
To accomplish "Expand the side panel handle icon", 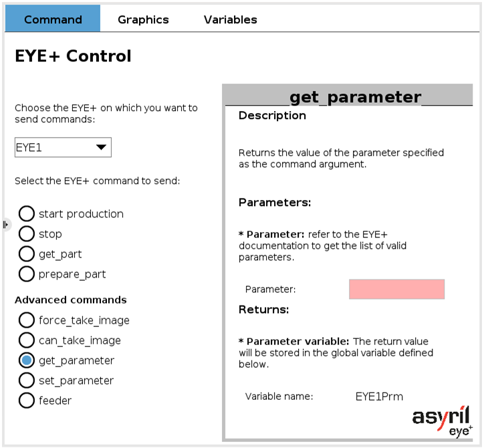I will (x=6, y=225).
